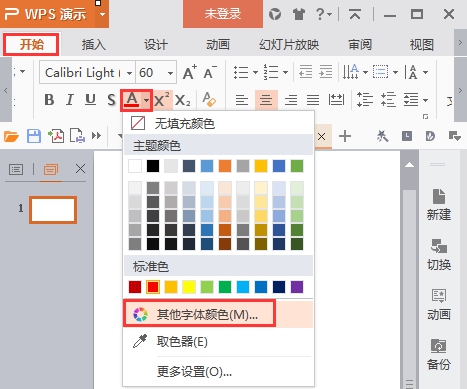Click 新建 in the right sidebar
The height and width of the screenshot is (389, 467).
click(x=439, y=205)
